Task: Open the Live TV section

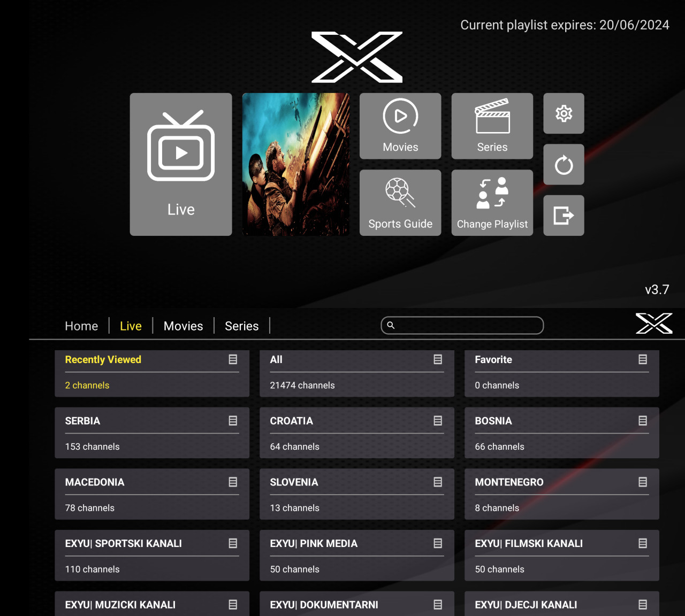Action: coord(180,164)
